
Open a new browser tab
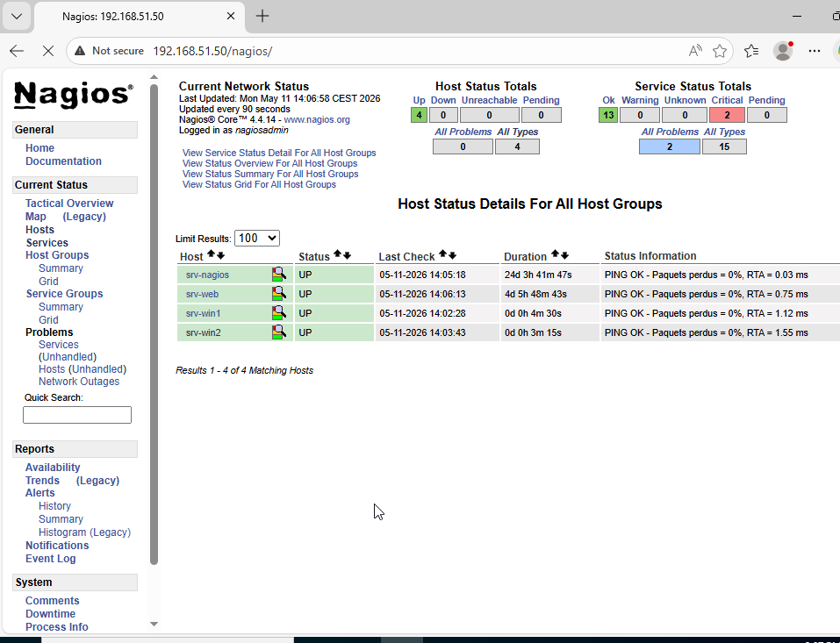click(x=262, y=16)
